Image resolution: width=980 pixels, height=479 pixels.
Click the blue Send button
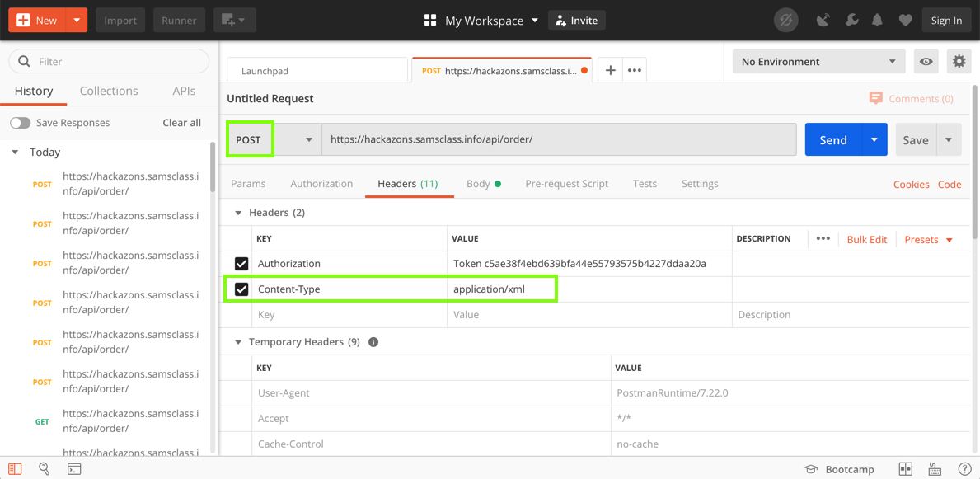[x=832, y=140]
